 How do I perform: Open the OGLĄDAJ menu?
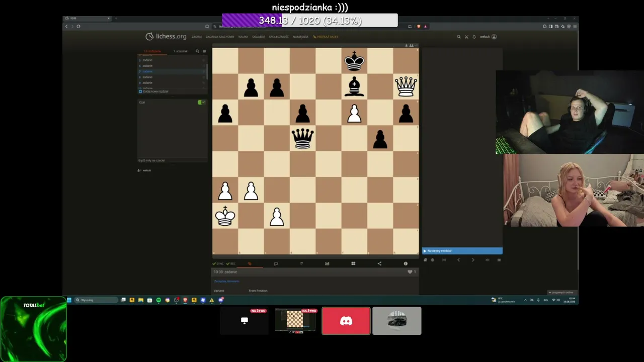click(x=258, y=37)
